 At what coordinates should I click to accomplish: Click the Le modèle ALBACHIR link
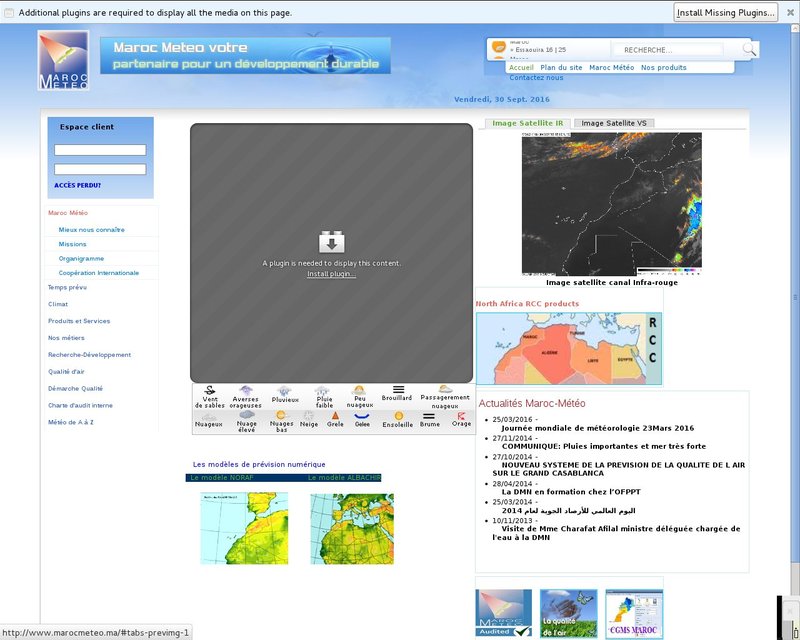[344, 478]
